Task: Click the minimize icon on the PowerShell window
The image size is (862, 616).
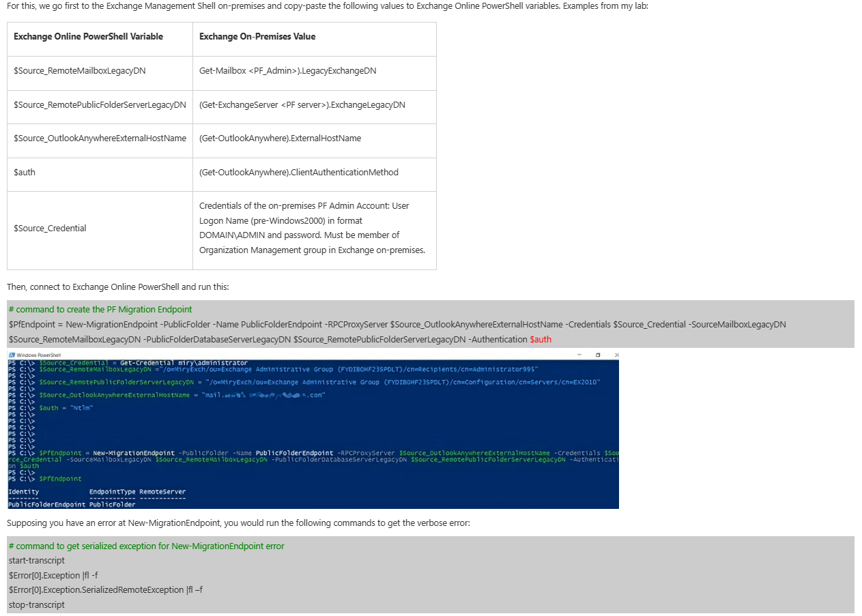Action: pos(581,355)
